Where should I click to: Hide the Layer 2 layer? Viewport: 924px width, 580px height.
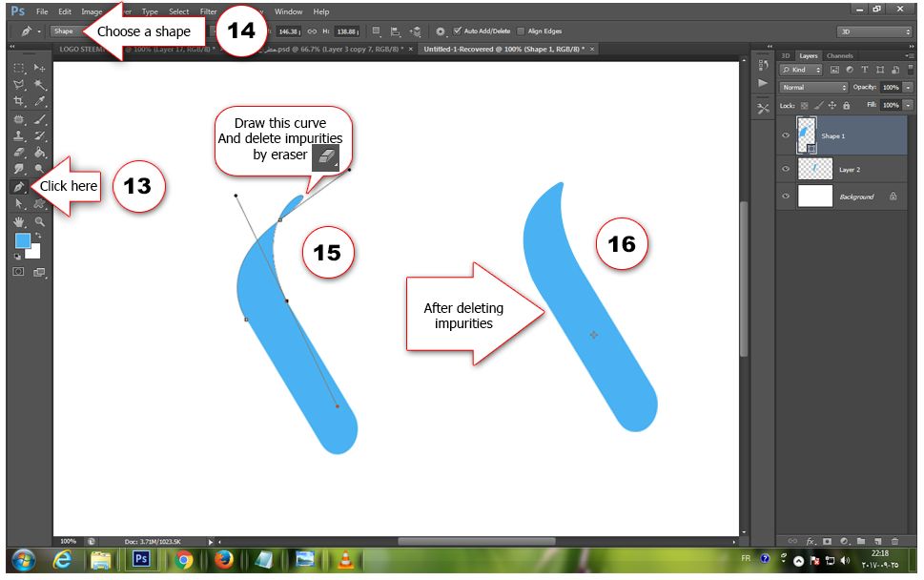[786, 169]
